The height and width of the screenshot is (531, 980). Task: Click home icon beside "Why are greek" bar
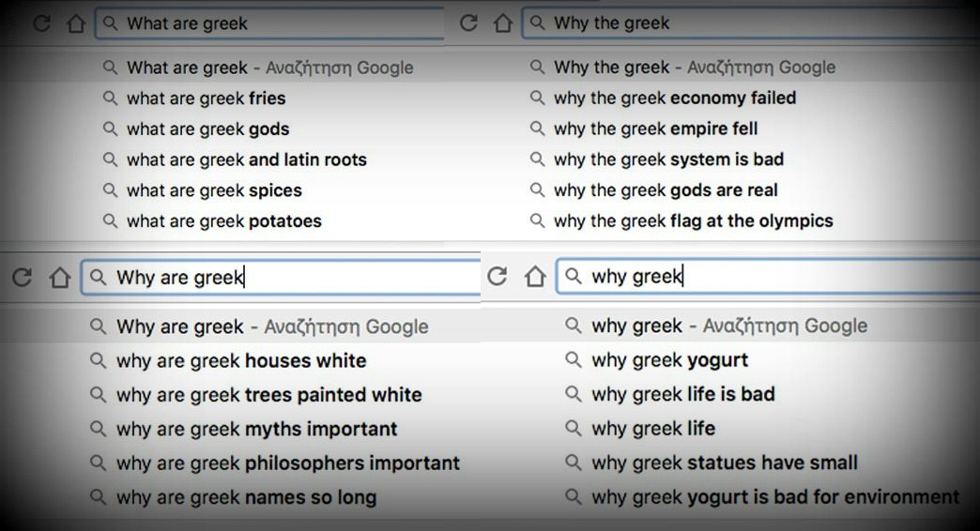[59, 278]
